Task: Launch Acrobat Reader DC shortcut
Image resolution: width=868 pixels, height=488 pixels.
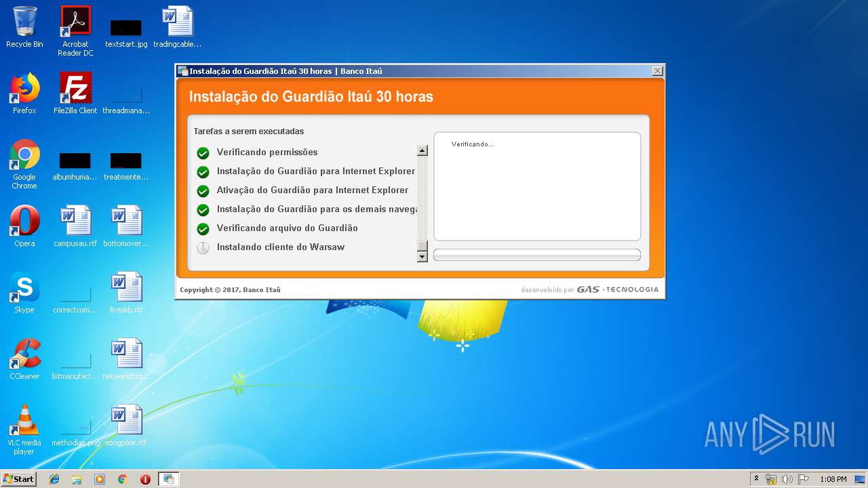Action: click(x=75, y=31)
